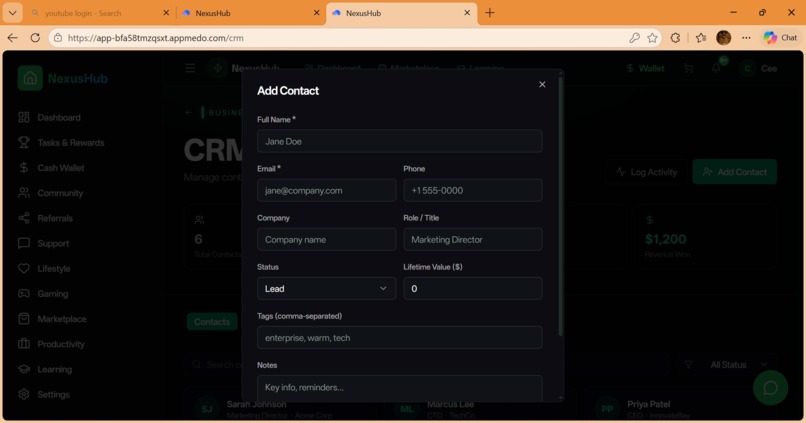This screenshot has width=806, height=423.
Task: Open the Copilot Chat button
Action: (x=780, y=38)
